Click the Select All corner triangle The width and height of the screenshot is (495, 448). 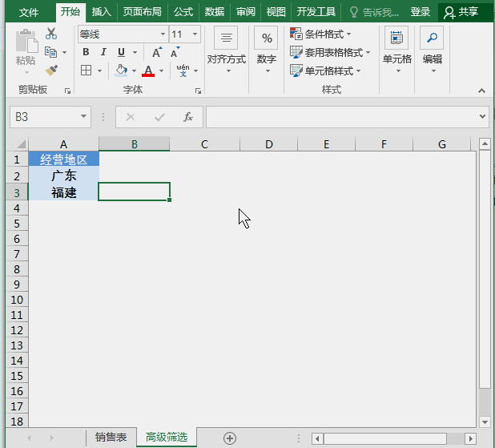click(21, 144)
